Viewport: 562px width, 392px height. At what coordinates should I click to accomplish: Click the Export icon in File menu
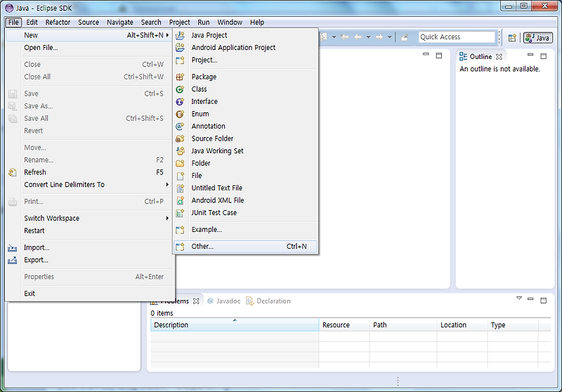13,260
